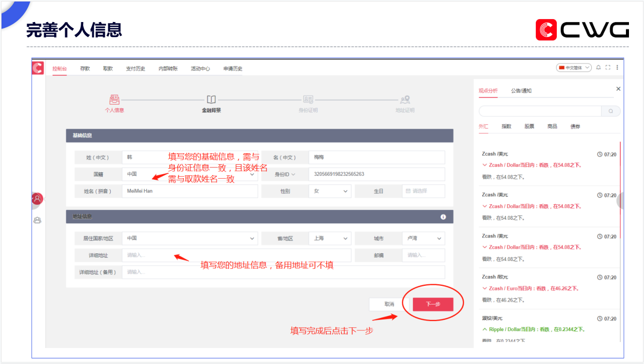Click the red user profile sidebar icon

pyautogui.click(x=38, y=199)
